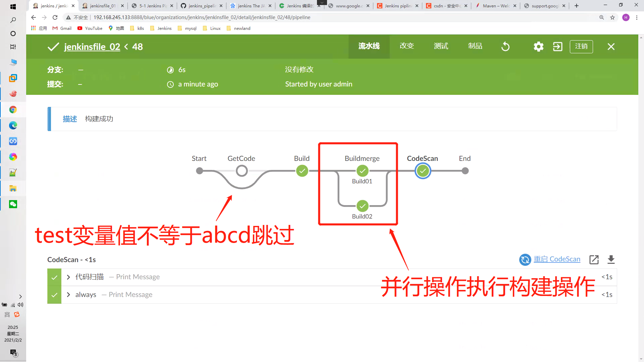Viewport: 644px width, 362px height.
Task: Open the k8s bookmark folder
Action: [x=137, y=28]
